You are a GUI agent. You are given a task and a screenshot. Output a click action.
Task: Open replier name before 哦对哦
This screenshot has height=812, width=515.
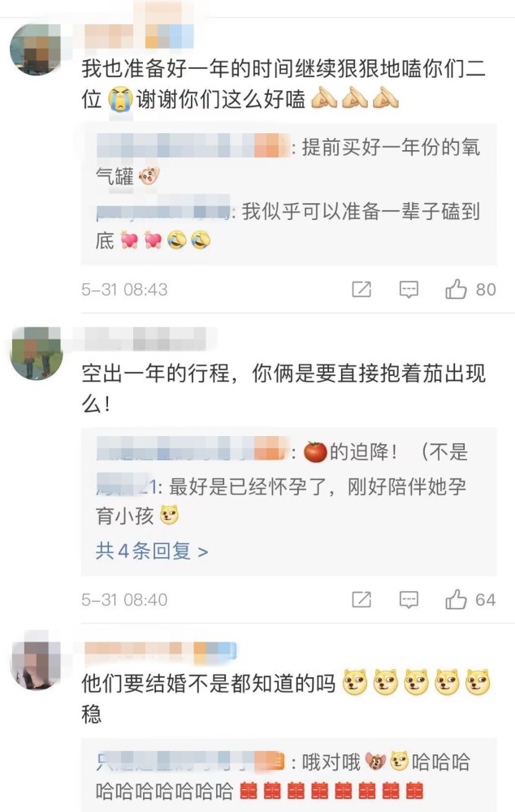(191, 760)
